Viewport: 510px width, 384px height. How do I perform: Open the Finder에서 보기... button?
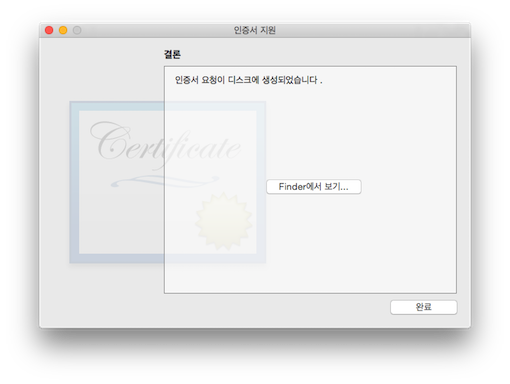coord(314,187)
